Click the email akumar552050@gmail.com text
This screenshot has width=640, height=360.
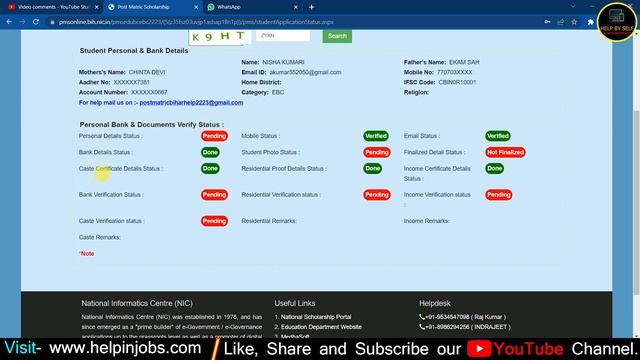[x=305, y=72]
